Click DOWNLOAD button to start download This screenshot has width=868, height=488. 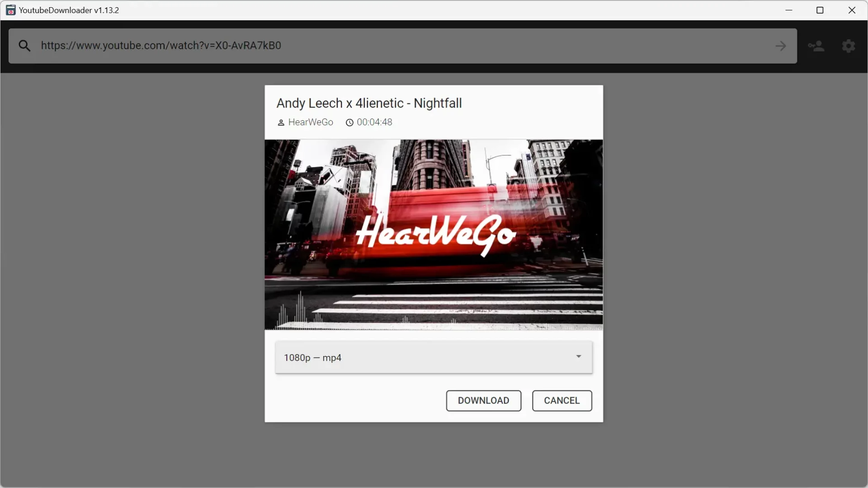tap(483, 400)
